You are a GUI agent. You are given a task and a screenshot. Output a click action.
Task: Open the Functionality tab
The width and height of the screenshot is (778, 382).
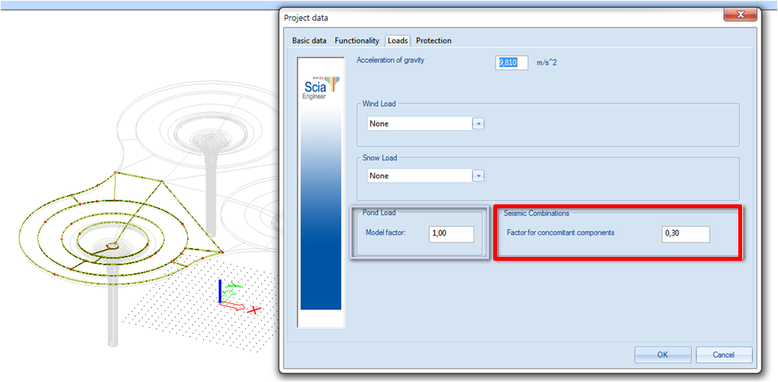(357, 41)
